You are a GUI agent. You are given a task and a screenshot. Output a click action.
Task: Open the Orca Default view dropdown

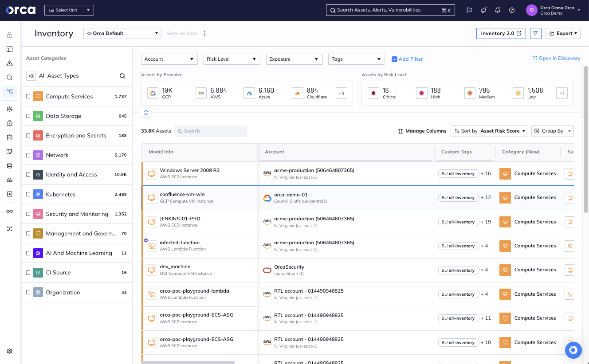coord(122,33)
